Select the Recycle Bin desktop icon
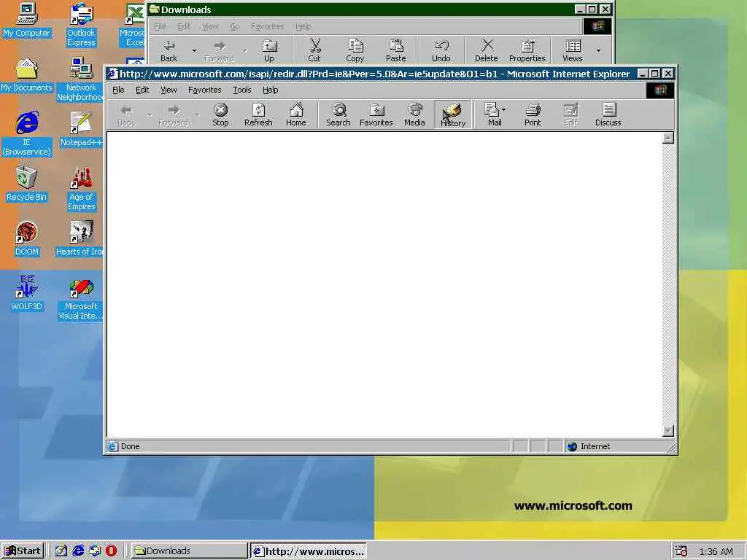Viewport: 747px width, 560px height. click(x=26, y=184)
